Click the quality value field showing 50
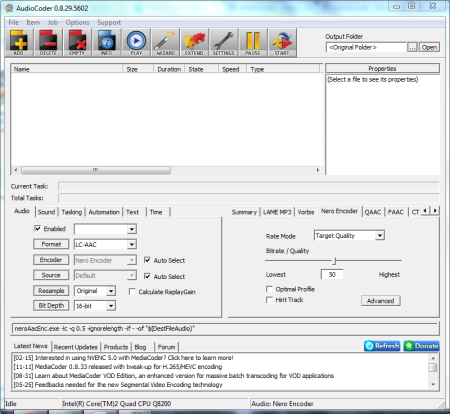The image size is (450, 414). (x=332, y=274)
